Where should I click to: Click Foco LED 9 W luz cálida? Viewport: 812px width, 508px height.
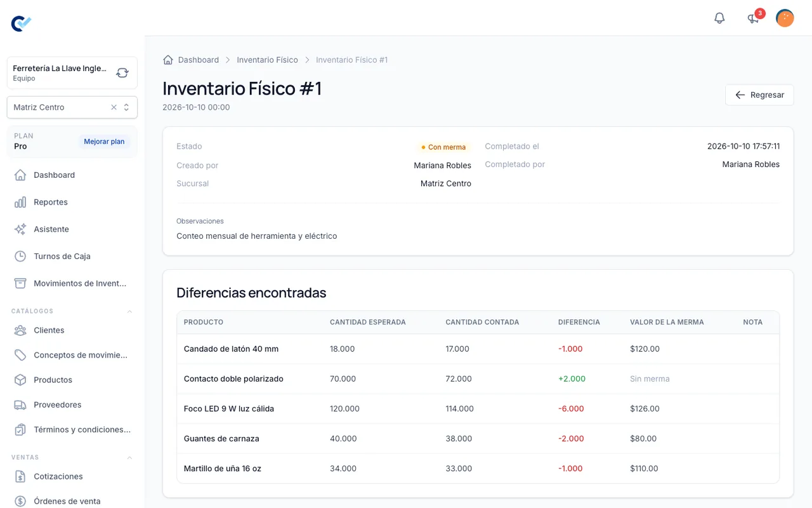tap(229, 408)
